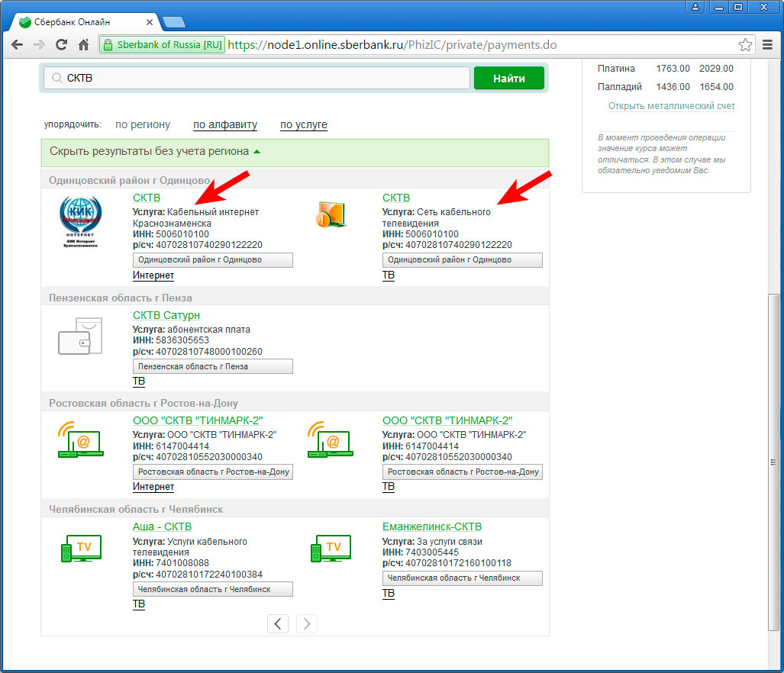Click the green Найти search button
This screenshot has width=784, height=673.
tap(509, 78)
